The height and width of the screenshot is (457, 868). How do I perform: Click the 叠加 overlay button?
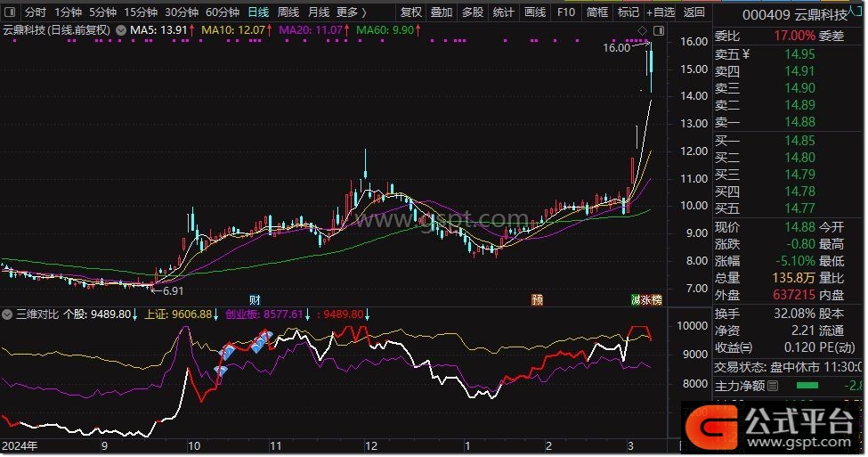click(442, 12)
